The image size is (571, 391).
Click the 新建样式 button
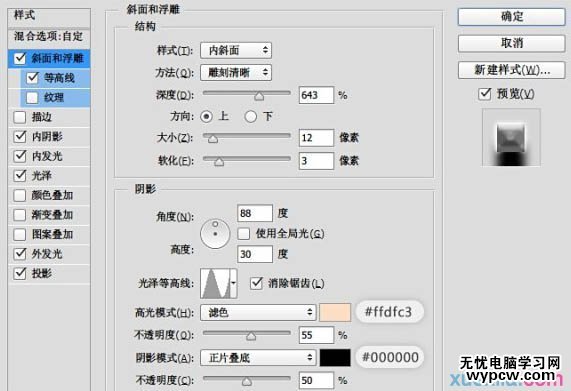click(x=512, y=70)
